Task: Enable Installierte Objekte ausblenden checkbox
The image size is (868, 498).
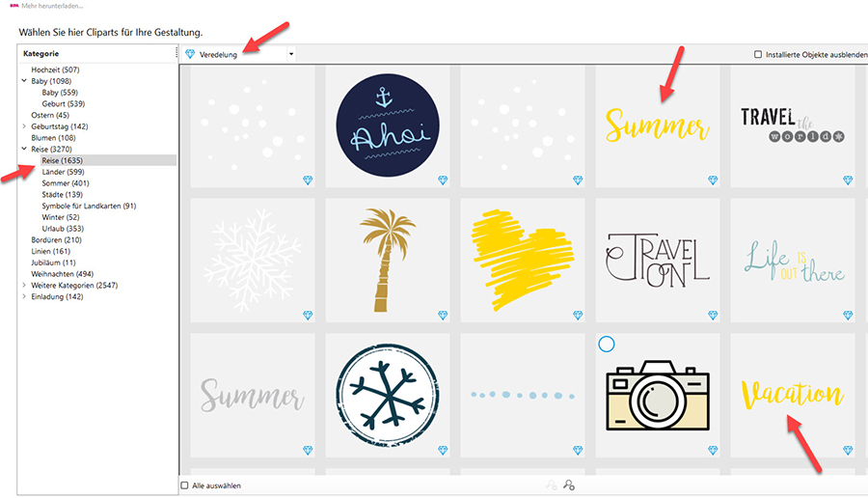Action: (x=758, y=54)
